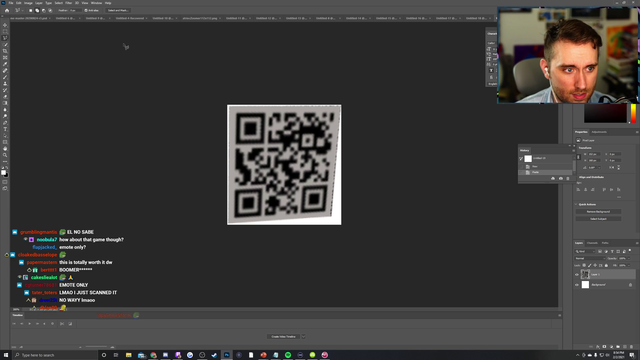Select the Rectangular Marquee tool
This screenshot has height=360, width=640.
point(5,31)
